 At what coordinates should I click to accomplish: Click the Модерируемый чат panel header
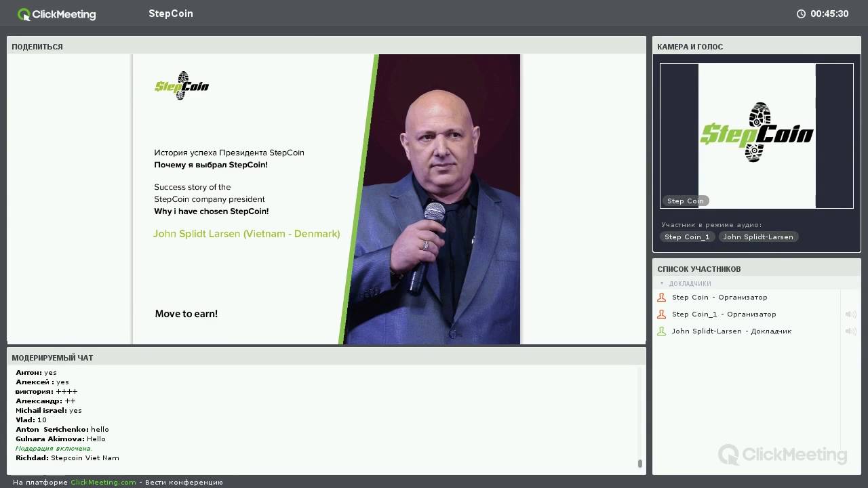(x=326, y=357)
